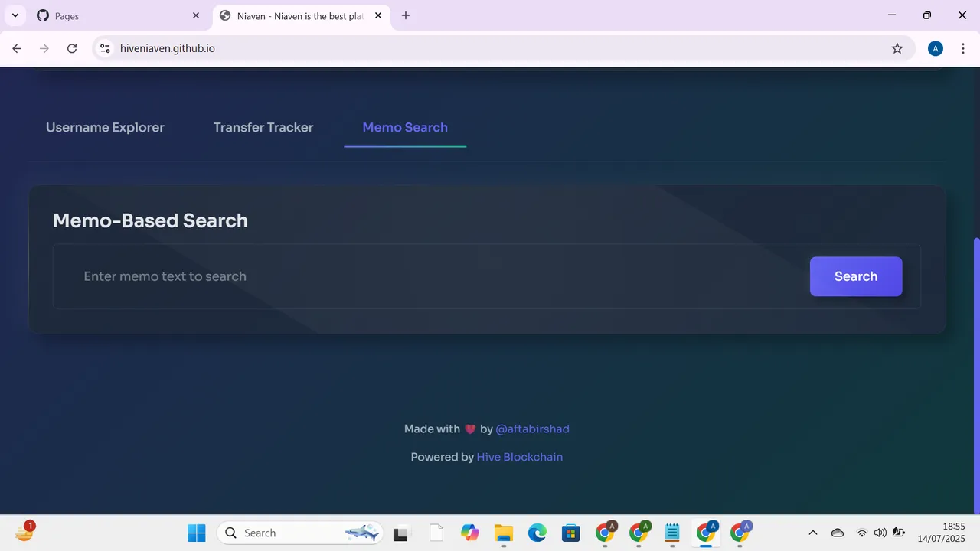980x551 pixels.
Task: Open File Explorer from the taskbar
Action: 503,533
